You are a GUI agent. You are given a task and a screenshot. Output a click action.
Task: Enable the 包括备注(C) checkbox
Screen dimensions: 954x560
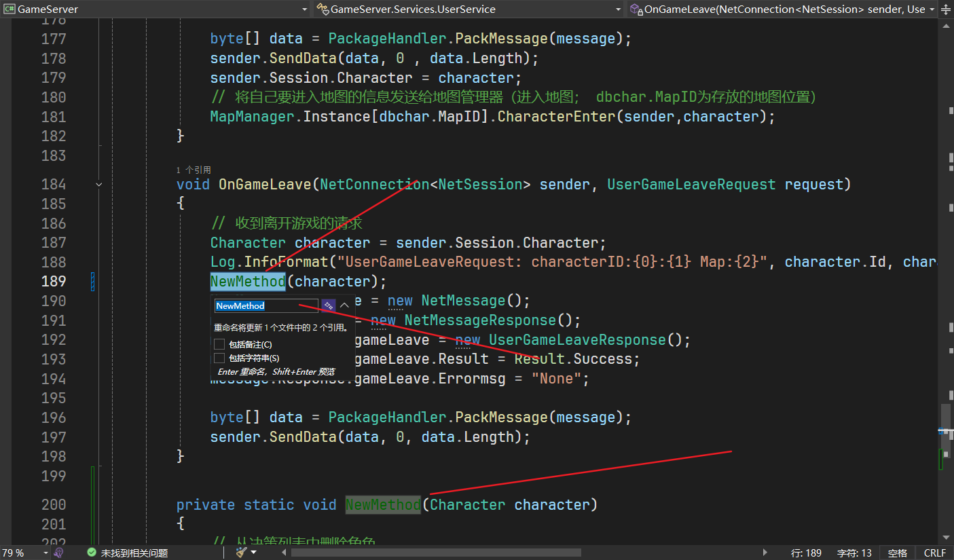(219, 345)
